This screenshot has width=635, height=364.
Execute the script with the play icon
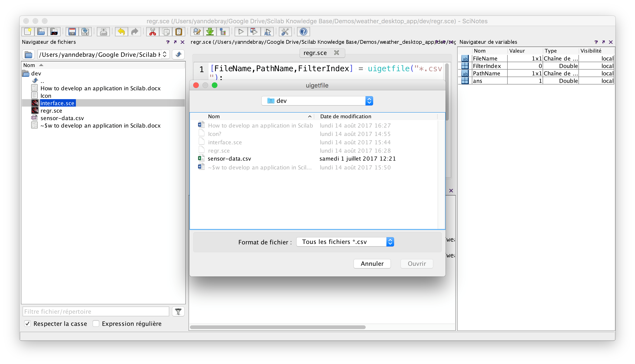241,32
